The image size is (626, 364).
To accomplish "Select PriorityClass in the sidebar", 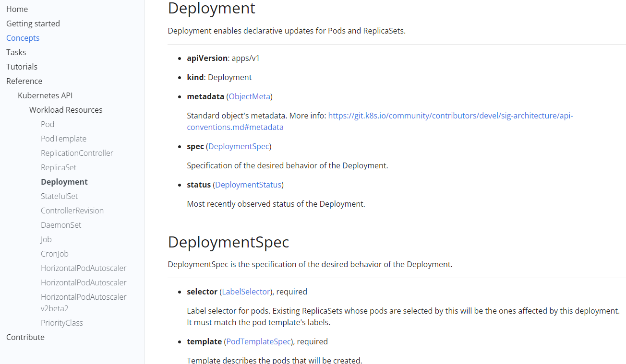I will click(x=61, y=323).
